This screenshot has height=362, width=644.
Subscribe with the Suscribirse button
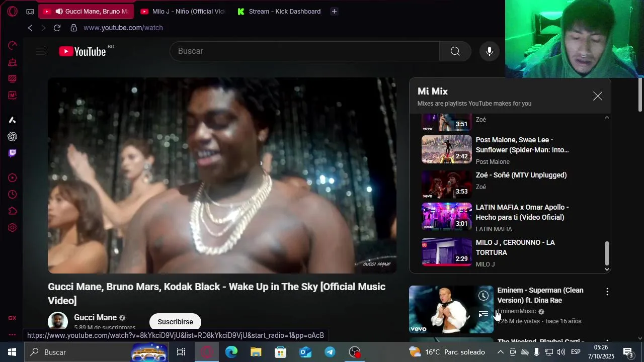175,322
